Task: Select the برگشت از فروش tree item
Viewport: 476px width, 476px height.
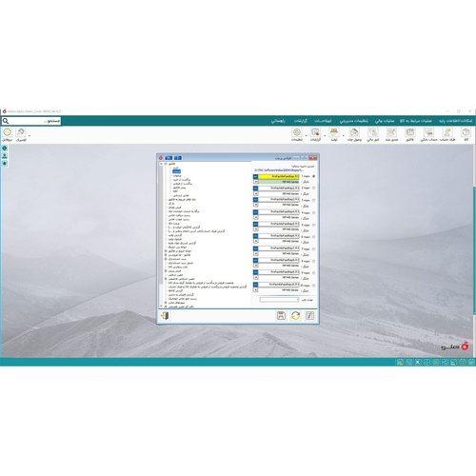Action: point(183,184)
